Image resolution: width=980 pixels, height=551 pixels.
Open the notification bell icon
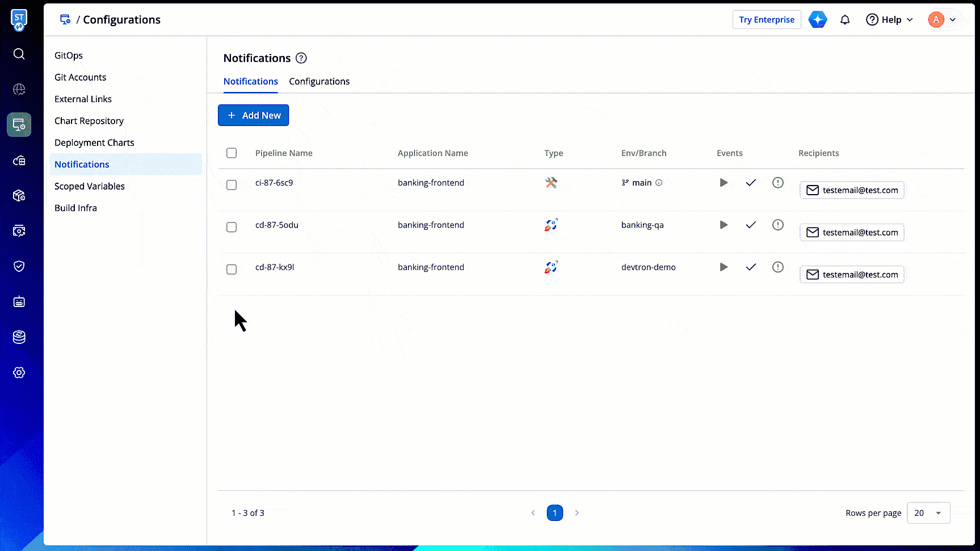click(845, 20)
